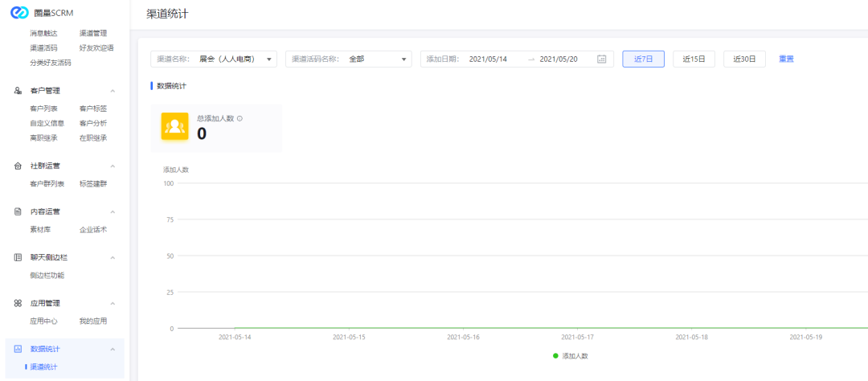Image resolution: width=868 pixels, height=381 pixels.
Task: Open the calendar icon in date range
Action: (x=601, y=59)
